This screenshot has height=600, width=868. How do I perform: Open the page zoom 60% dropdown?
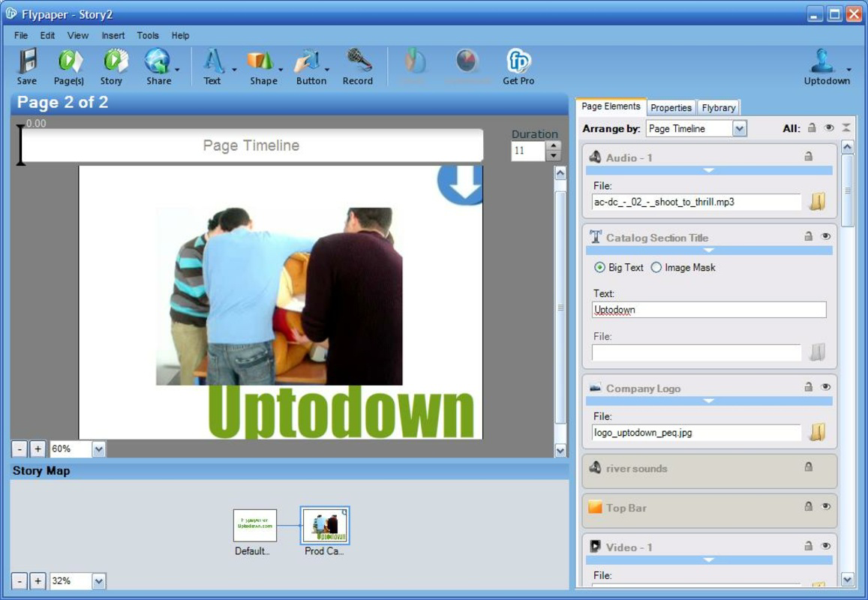pos(98,449)
